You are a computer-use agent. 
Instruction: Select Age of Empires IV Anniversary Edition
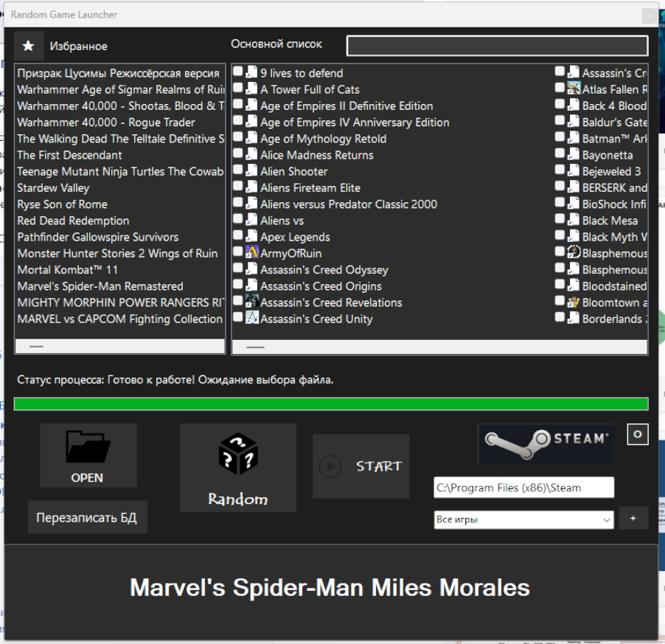click(355, 122)
